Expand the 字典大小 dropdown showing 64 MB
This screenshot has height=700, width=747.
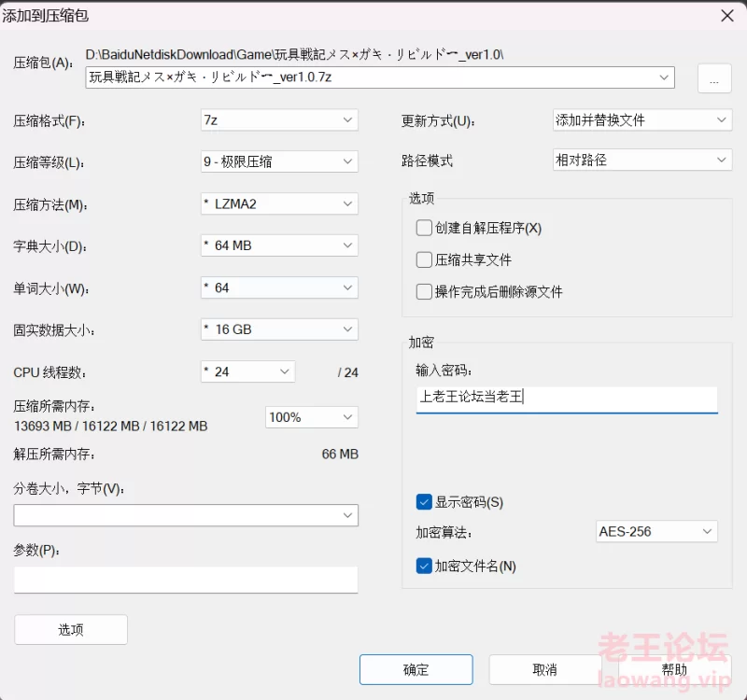click(279, 245)
